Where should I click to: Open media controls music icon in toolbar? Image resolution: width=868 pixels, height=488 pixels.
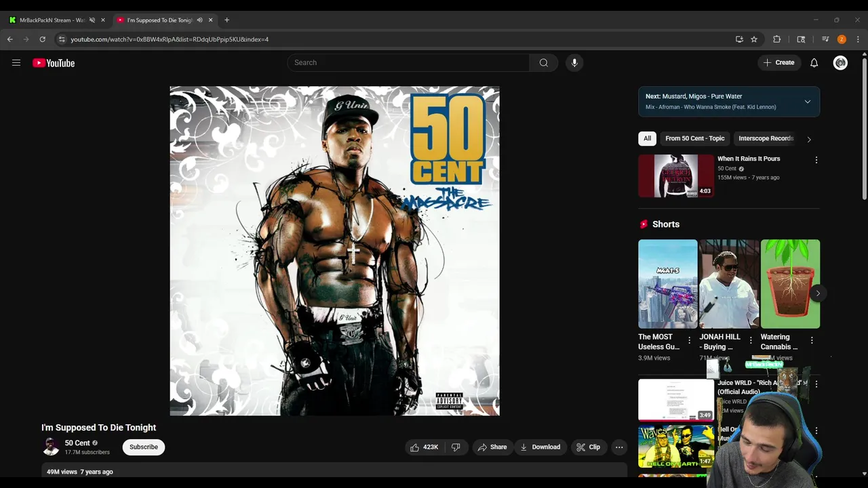click(825, 39)
